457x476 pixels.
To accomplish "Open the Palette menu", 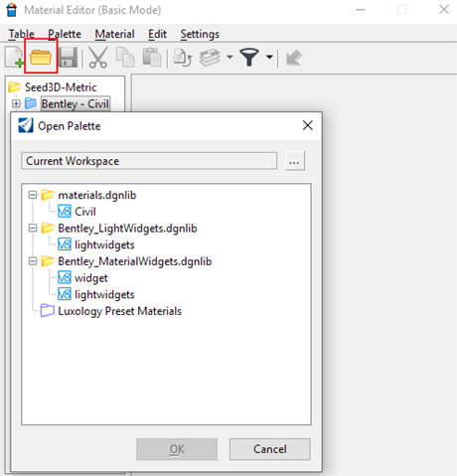I will [65, 34].
